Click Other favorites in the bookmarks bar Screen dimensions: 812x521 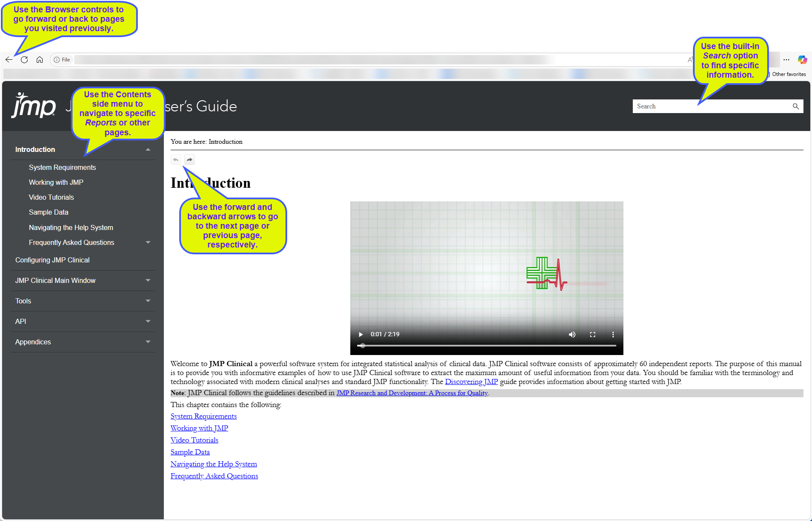(x=789, y=74)
